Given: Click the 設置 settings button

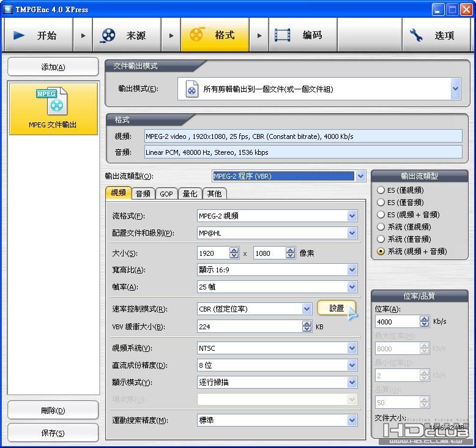Looking at the screenshot, I should tap(337, 308).
